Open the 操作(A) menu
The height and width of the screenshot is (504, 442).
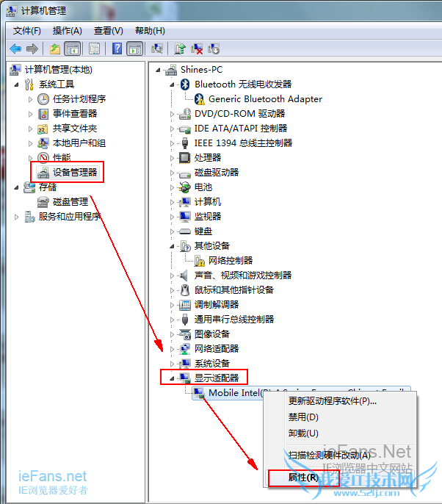tap(67, 31)
